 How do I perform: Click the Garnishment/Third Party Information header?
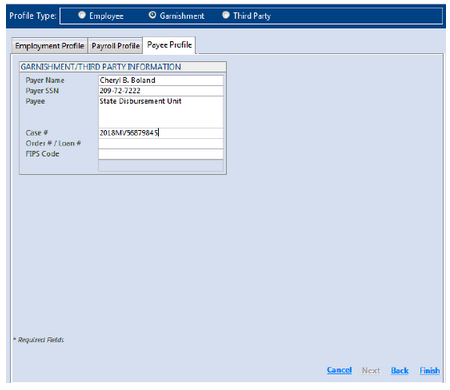pos(123,67)
